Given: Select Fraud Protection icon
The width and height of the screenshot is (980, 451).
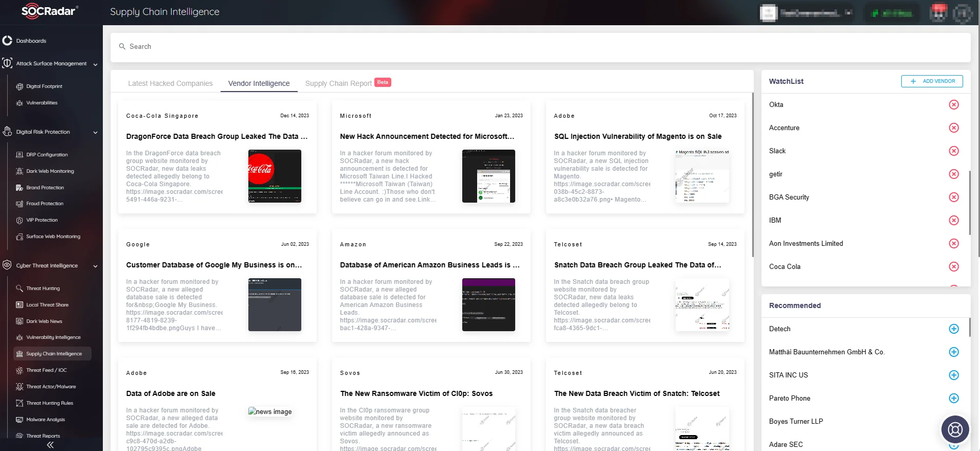Looking at the screenshot, I should [x=20, y=204].
